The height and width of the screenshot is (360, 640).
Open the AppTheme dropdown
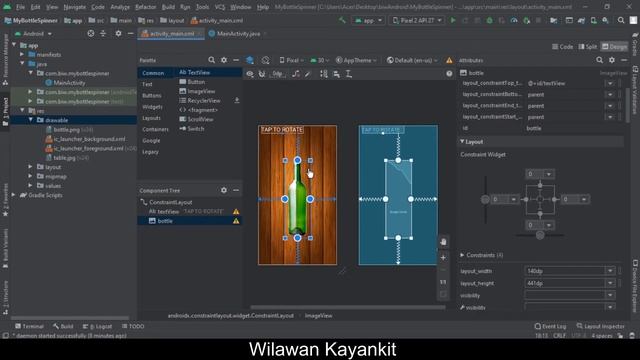click(356, 60)
